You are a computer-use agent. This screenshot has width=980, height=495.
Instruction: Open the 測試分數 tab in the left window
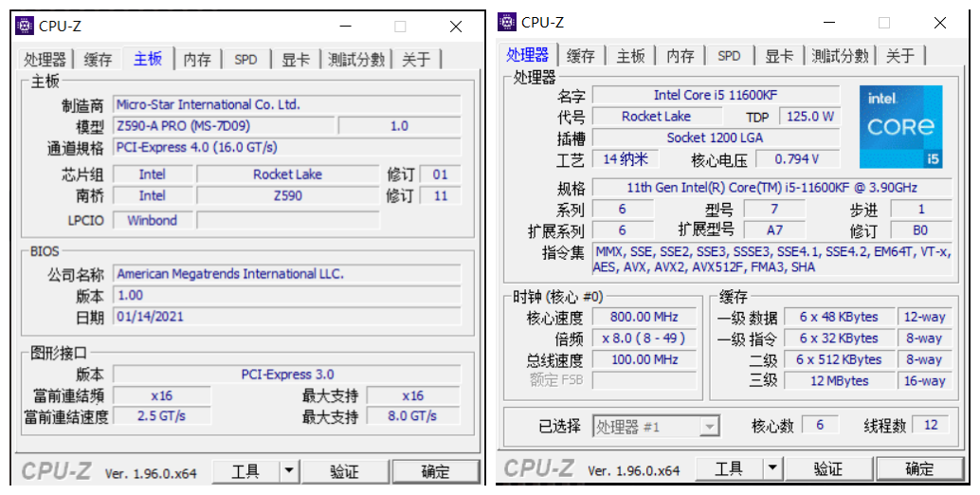point(356,60)
